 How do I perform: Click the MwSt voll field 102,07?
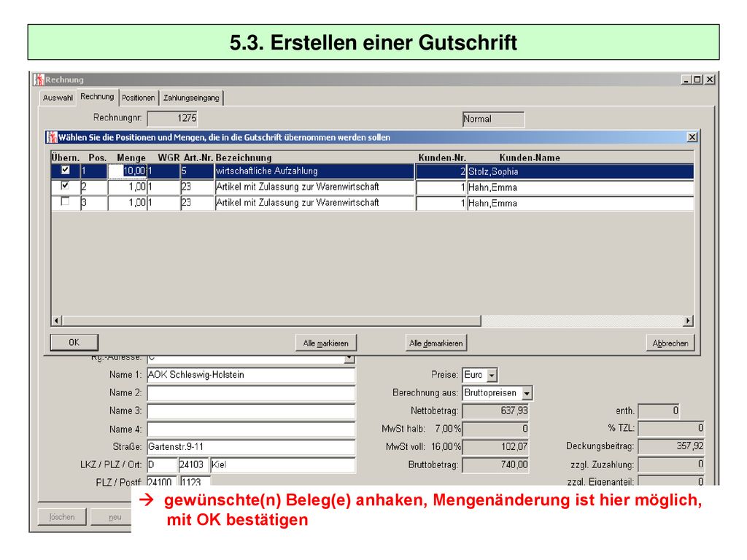click(495, 447)
